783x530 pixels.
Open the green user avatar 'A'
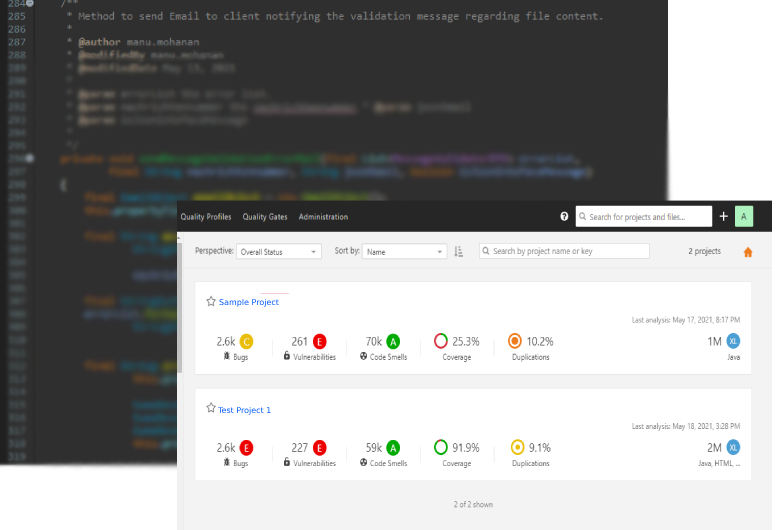click(743, 217)
